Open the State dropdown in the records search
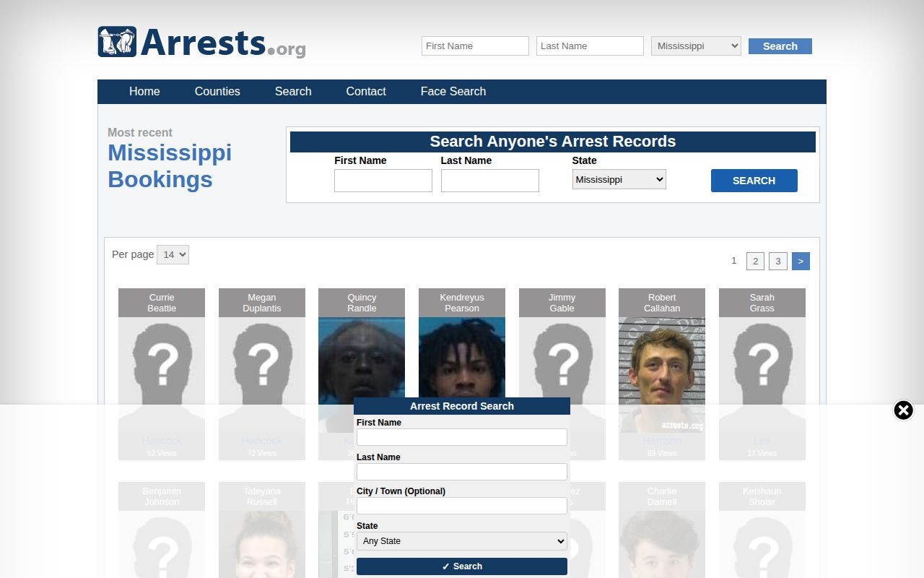 click(619, 179)
